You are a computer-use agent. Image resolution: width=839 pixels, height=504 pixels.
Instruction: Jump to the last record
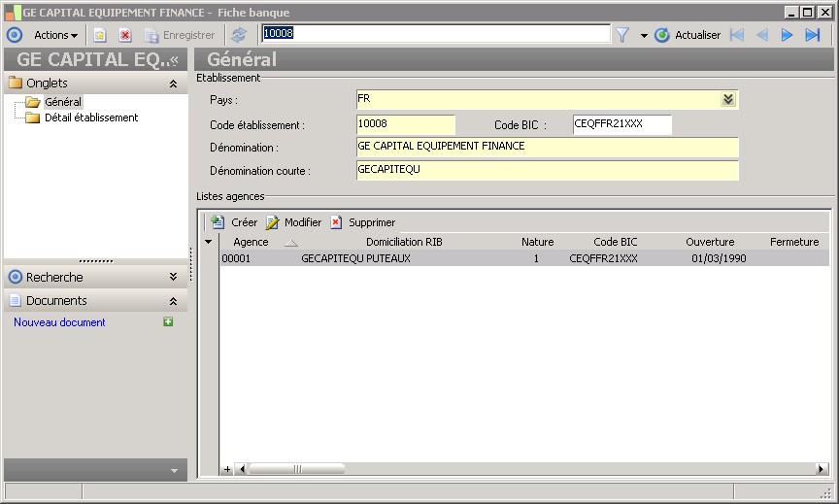pos(813,35)
